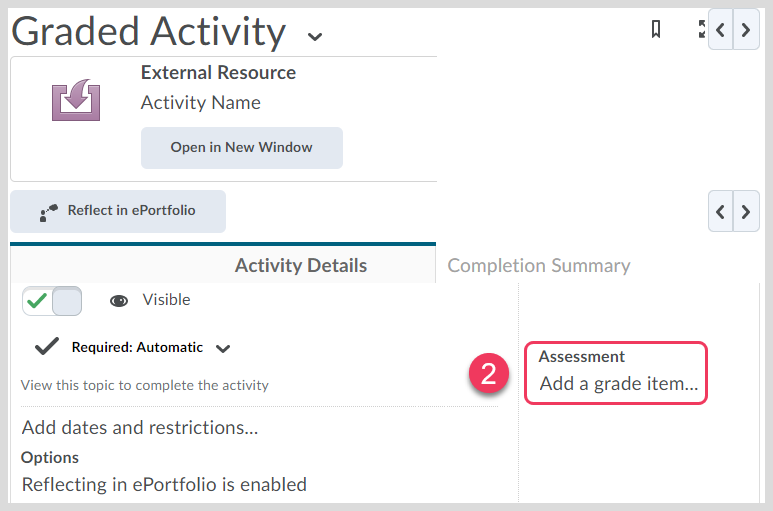Click Add a grade item under Assessment

tap(618, 383)
